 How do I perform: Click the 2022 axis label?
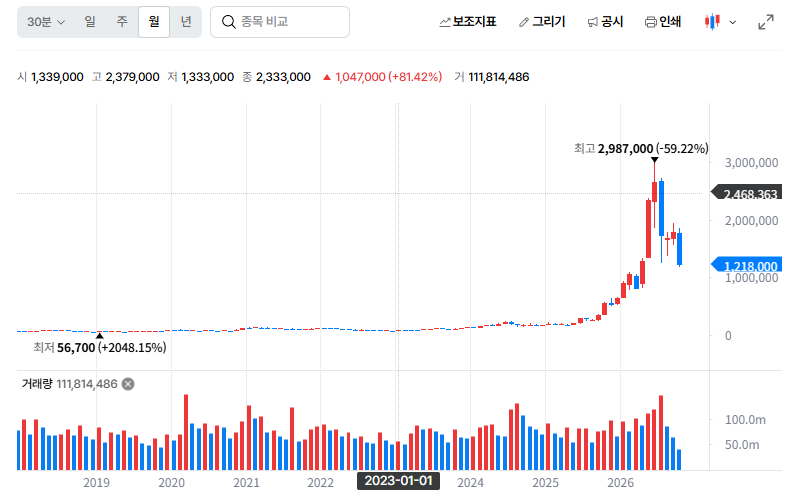pos(320,483)
